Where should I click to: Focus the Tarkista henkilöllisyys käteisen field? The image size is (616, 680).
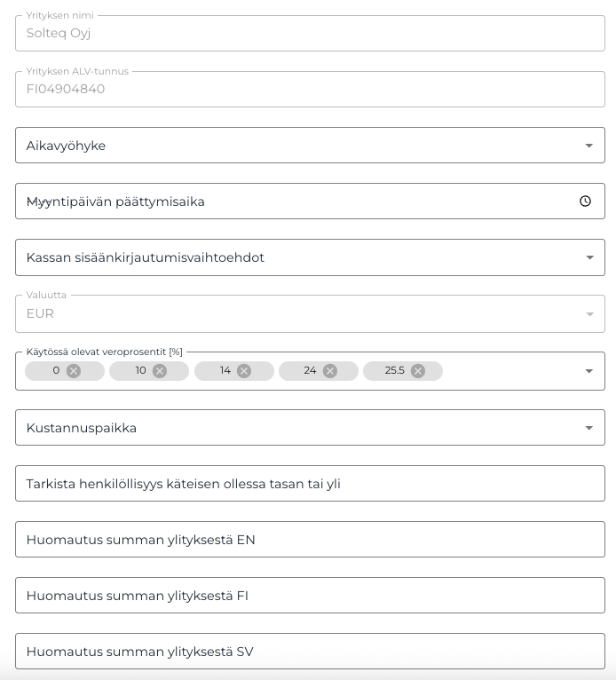(310, 484)
